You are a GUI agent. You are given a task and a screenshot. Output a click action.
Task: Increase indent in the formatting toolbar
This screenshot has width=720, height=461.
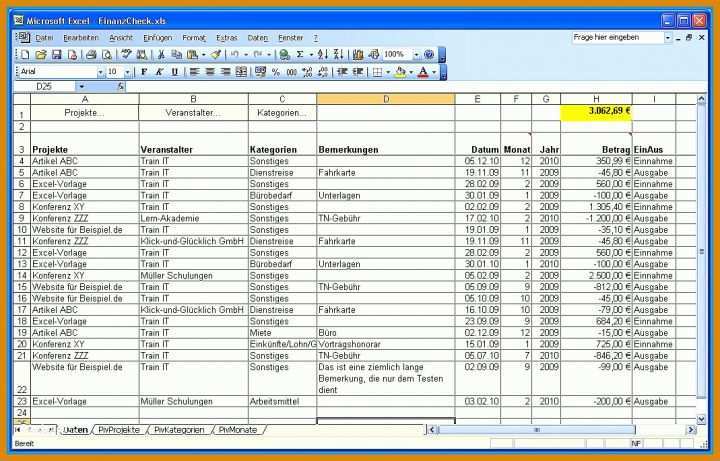point(358,72)
